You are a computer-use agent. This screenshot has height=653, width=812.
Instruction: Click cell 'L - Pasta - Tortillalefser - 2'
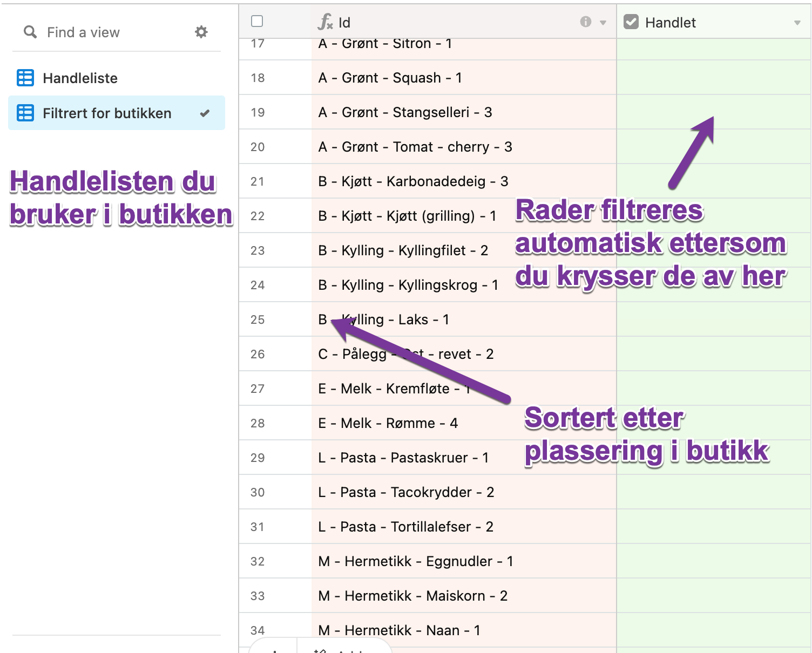pyautogui.click(x=464, y=527)
